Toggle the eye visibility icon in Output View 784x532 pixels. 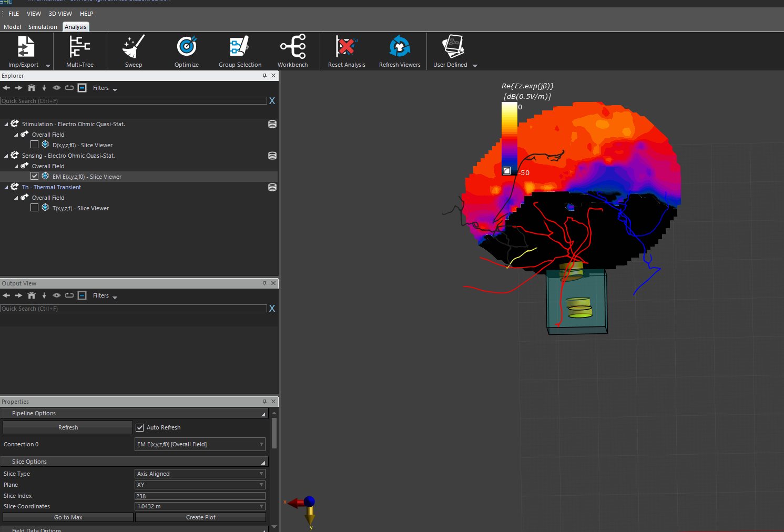coord(56,295)
